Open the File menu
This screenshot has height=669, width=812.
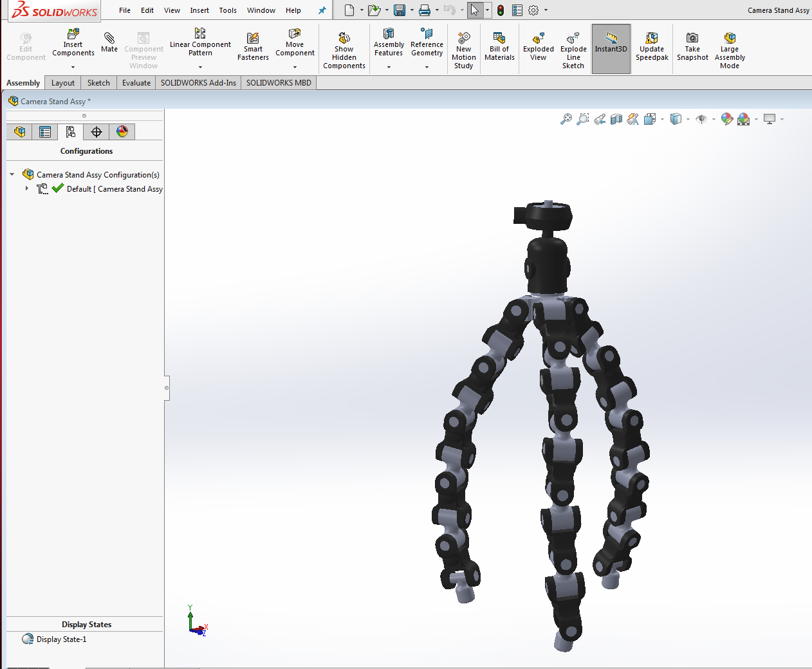pos(125,10)
